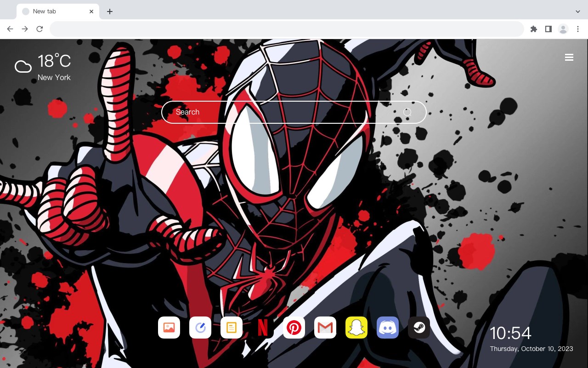The image size is (588, 368).
Task: Click the Thursday, October 10, 2023 date
Action: [531, 349]
